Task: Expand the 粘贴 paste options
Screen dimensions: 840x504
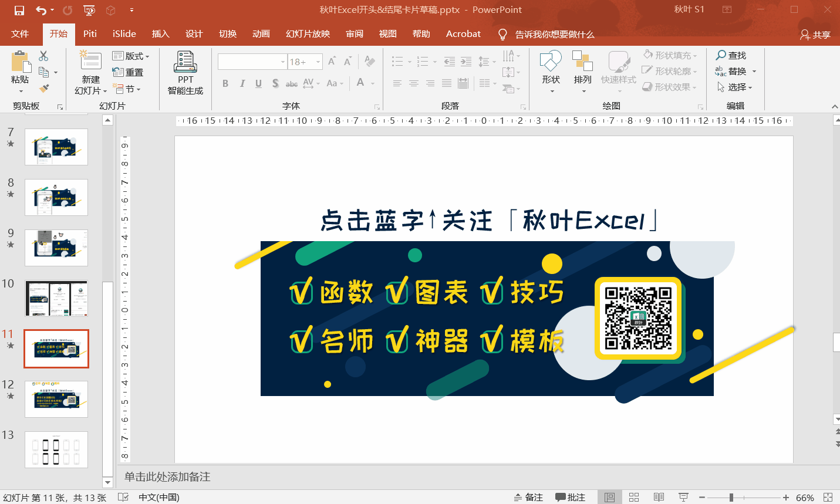Action: pos(21,91)
